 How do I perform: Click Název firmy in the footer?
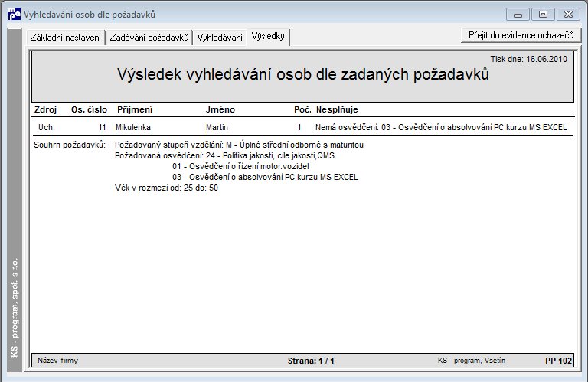click(57, 361)
